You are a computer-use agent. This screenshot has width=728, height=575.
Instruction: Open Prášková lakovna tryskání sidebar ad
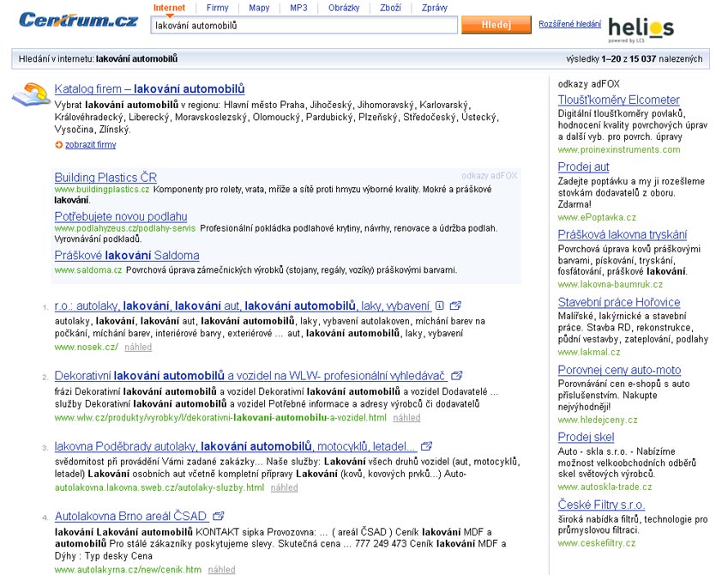tap(623, 235)
